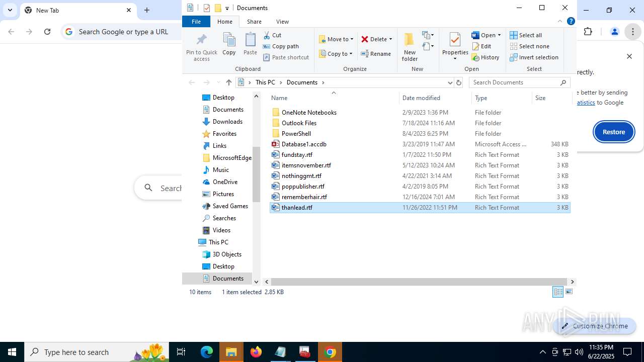
Task: Sort by Date modified column
Action: (435, 98)
